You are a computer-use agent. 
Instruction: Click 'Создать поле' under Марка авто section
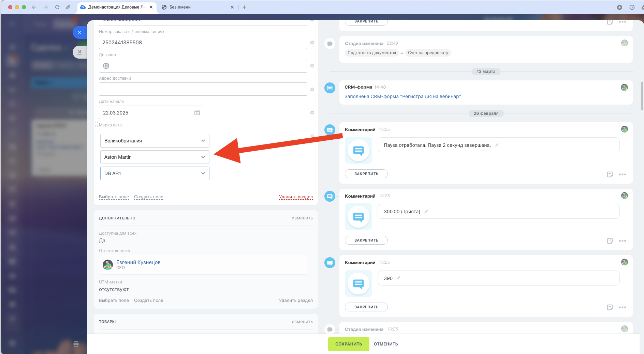(x=149, y=197)
